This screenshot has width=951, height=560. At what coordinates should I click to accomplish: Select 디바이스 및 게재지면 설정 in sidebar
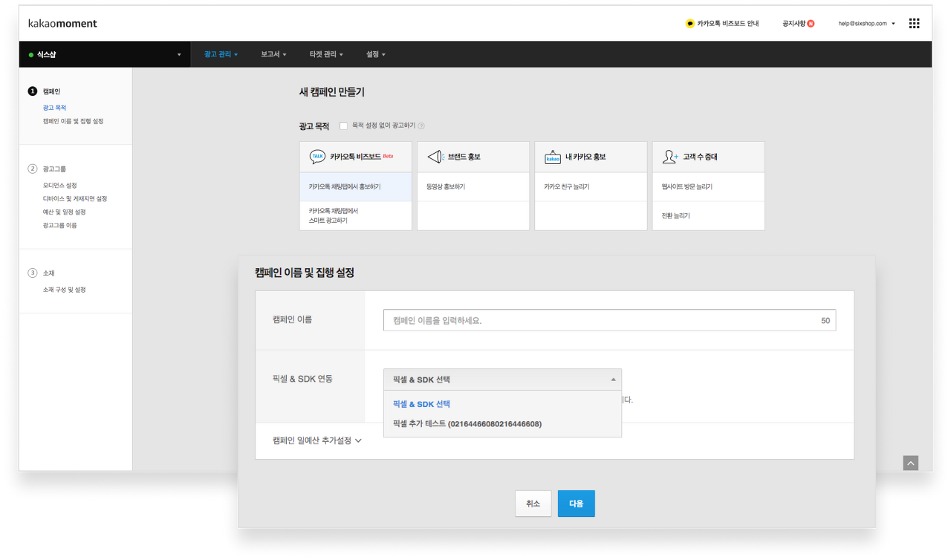pyautogui.click(x=74, y=198)
